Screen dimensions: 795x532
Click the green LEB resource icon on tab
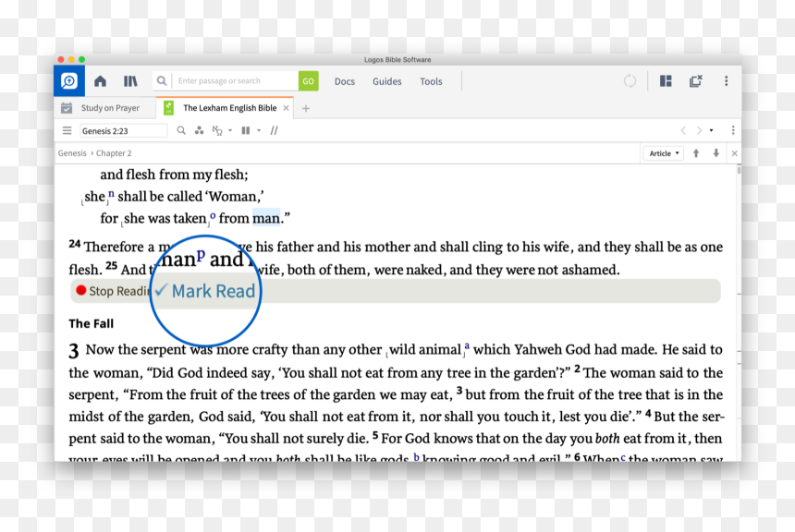tap(169, 108)
